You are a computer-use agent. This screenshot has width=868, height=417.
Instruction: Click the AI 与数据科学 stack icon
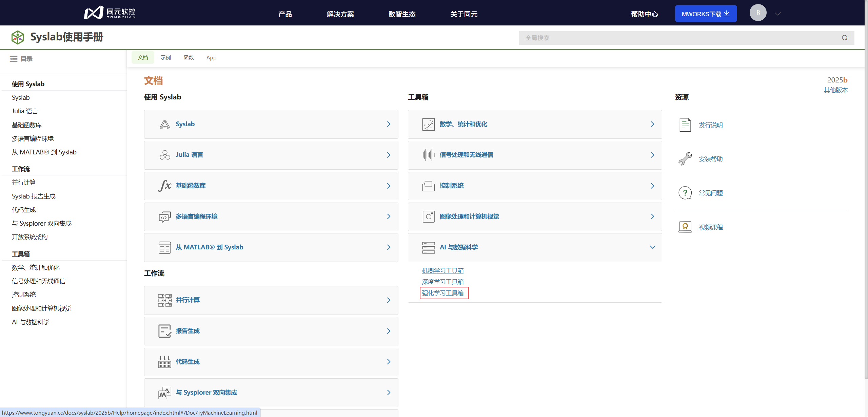pyautogui.click(x=428, y=247)
